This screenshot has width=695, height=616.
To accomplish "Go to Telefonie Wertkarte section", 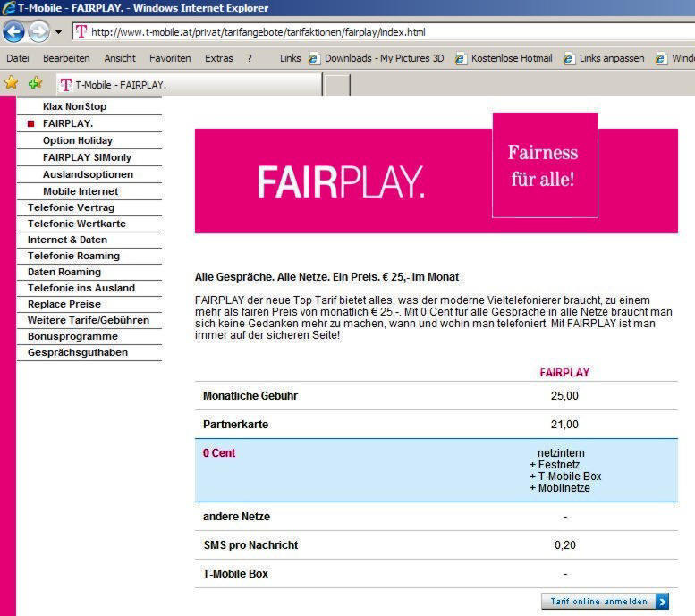I will [77, 224].
